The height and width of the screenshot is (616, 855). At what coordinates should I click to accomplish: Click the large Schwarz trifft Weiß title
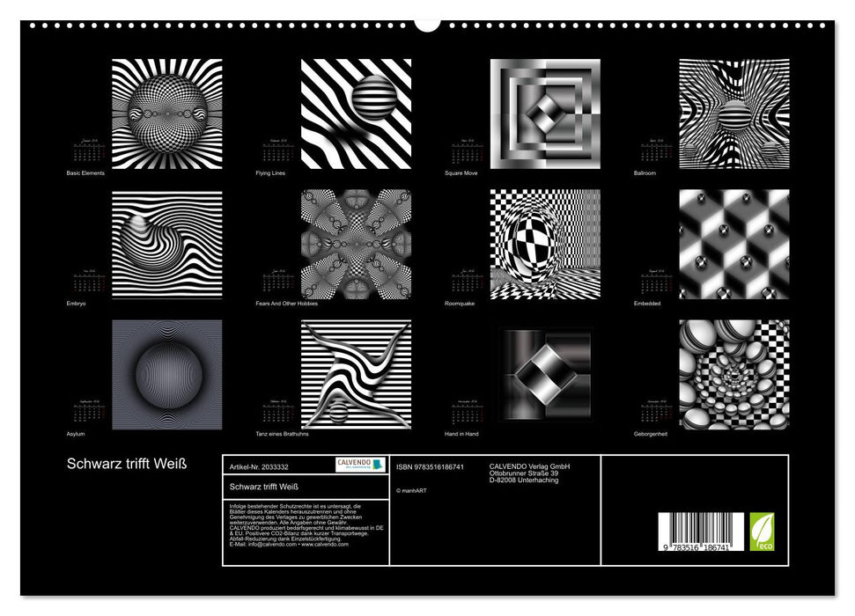pyautogui.click(x=127, y=464)
